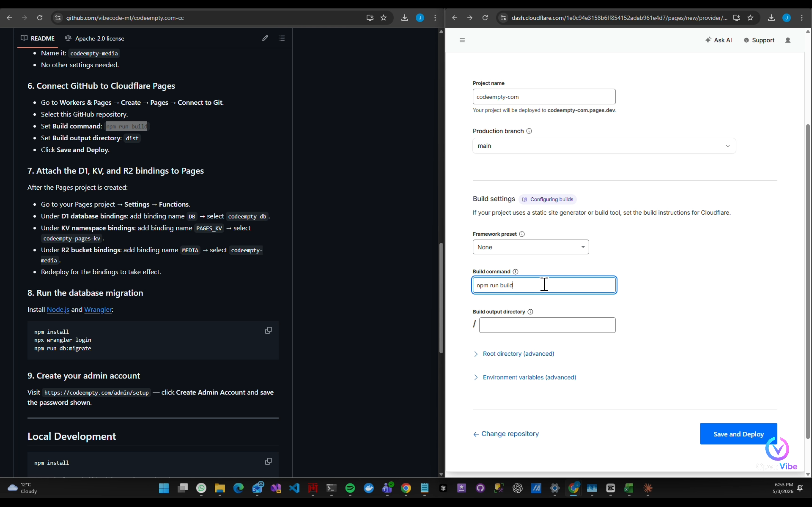The image size is (812, 507).
Task: Open the Cloudflare user profile icon
Action: (x=788, y=40)
